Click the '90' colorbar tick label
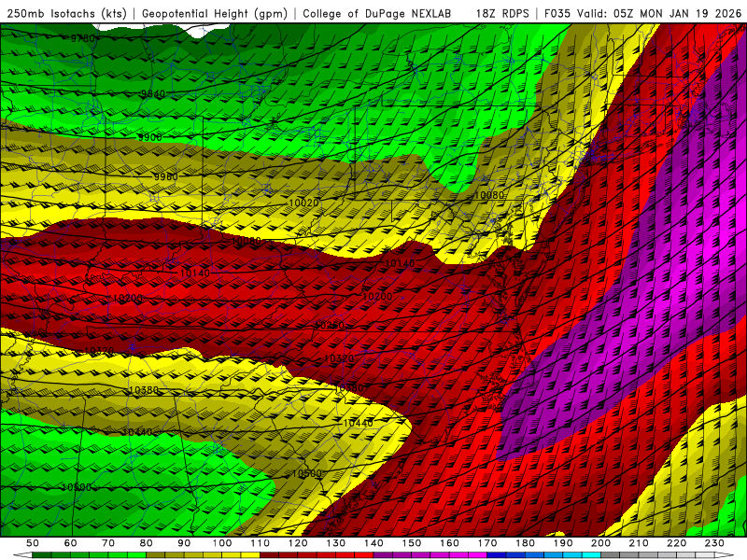The width and height of the screenshot is (747, 560). pos(184,543)
